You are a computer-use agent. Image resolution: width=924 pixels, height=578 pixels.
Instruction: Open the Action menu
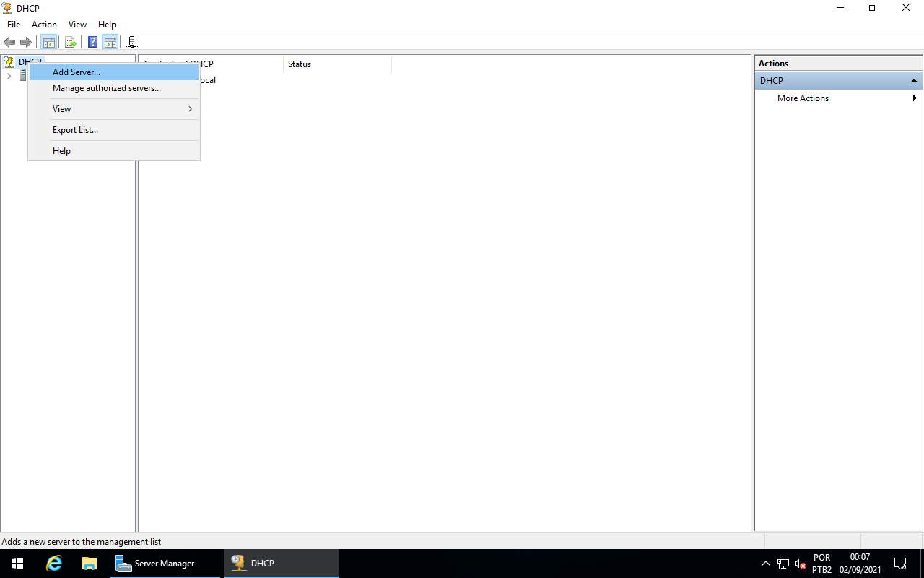(44, 24)
